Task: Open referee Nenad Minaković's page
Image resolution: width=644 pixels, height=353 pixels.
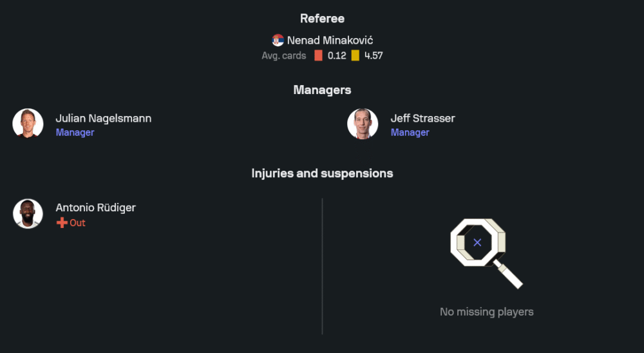Action: pyautogui.click(x=330, y=40)
